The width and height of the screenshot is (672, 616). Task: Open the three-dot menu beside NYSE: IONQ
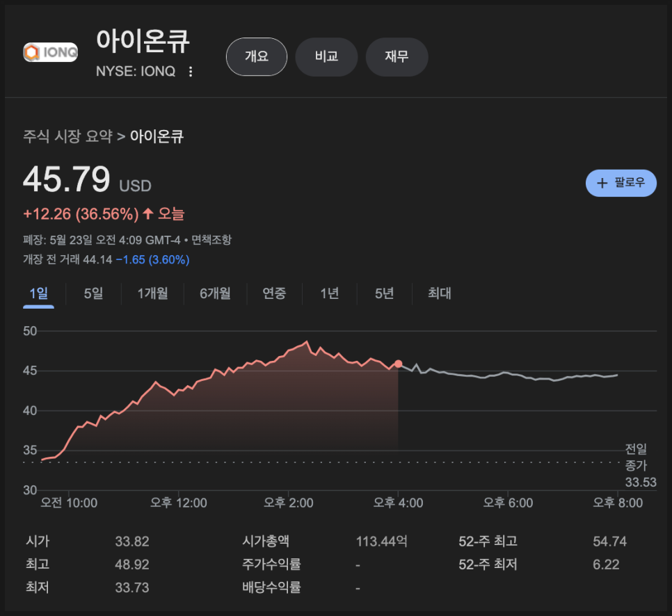(x=191, y=72)
